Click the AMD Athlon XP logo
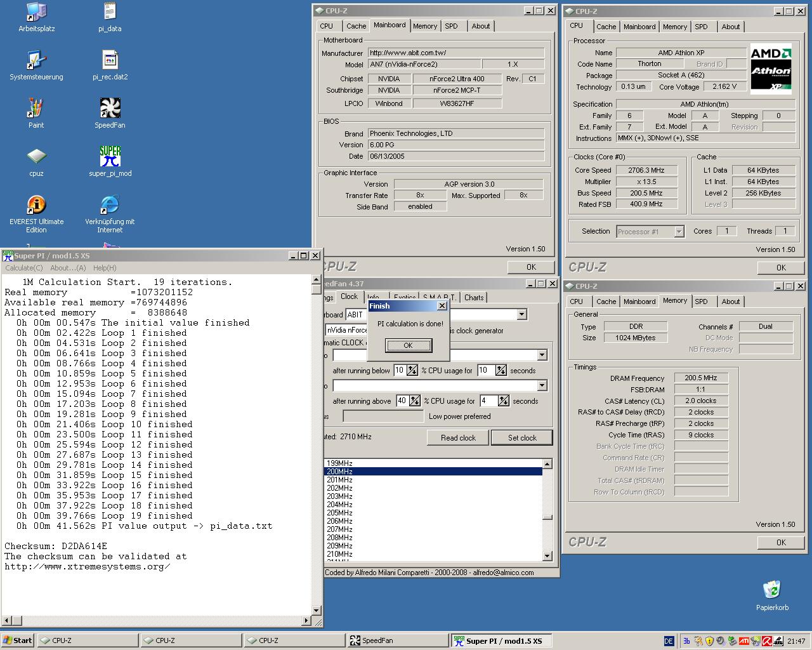 [x=771, y=69]
